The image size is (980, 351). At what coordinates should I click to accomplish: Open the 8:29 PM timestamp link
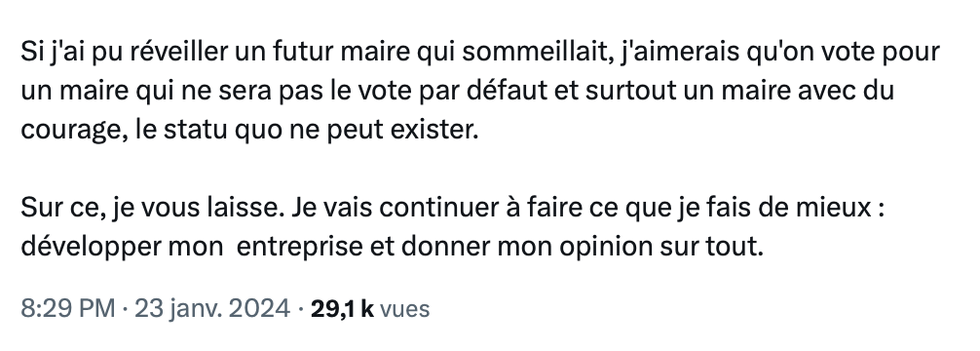[68, 309]
